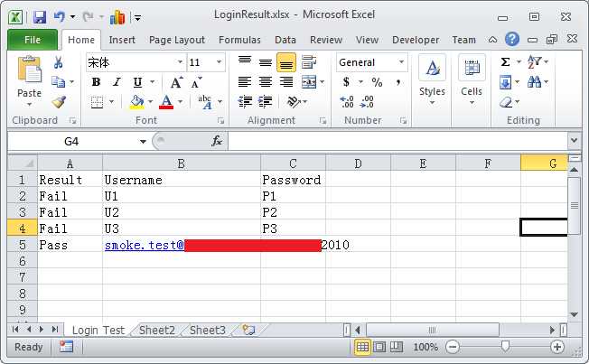Undo the last action

[x=59, y=17]
